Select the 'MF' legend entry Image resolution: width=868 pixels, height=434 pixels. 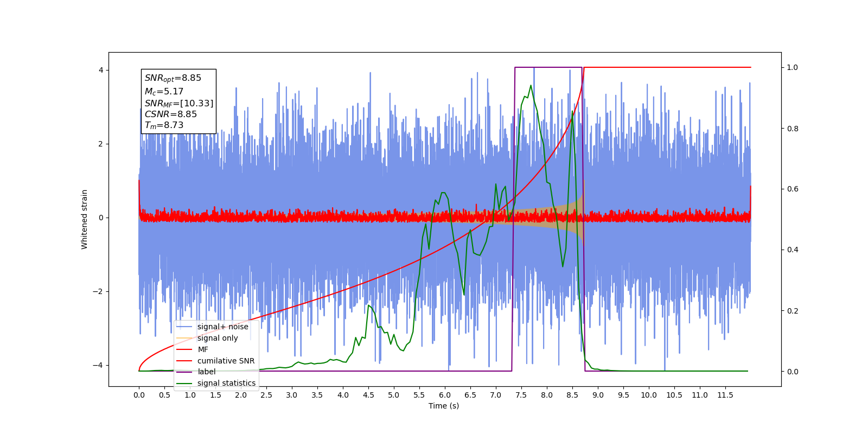[193, 349]
